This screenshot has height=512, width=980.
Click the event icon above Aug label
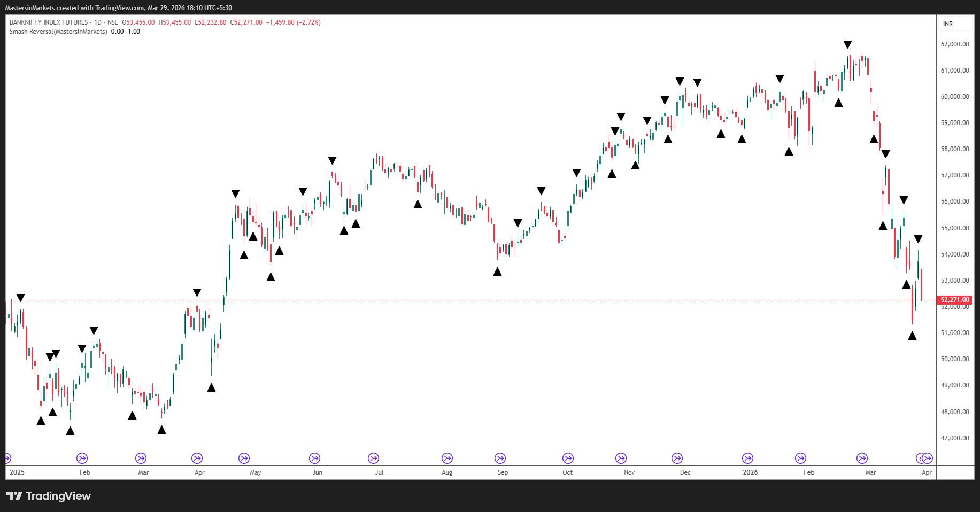coord(447,458)
